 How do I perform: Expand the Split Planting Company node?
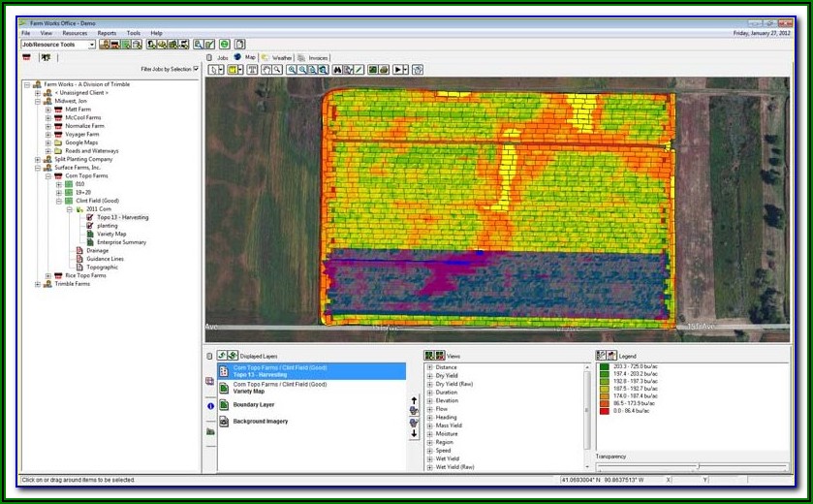pos(38,159)
